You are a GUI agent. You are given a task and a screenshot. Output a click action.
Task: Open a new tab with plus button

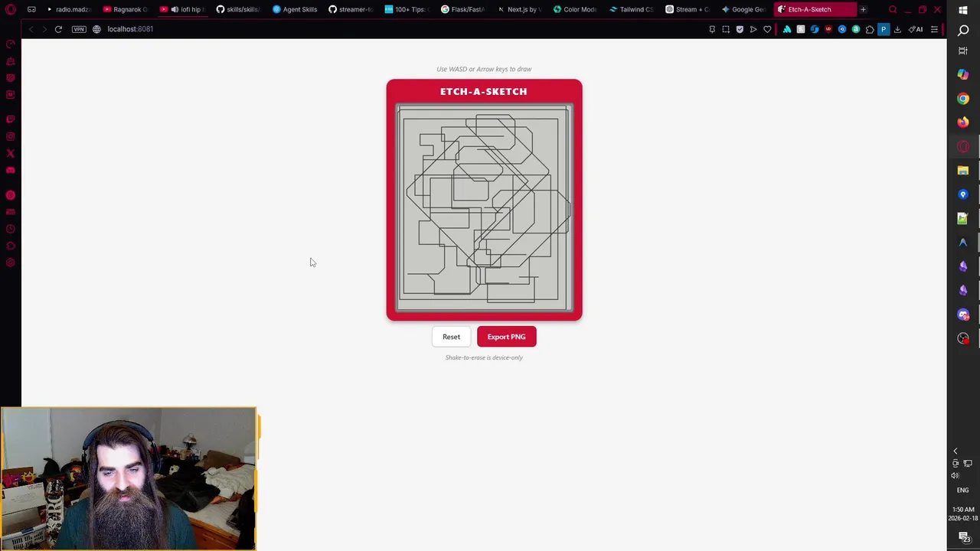coord(863,9)
